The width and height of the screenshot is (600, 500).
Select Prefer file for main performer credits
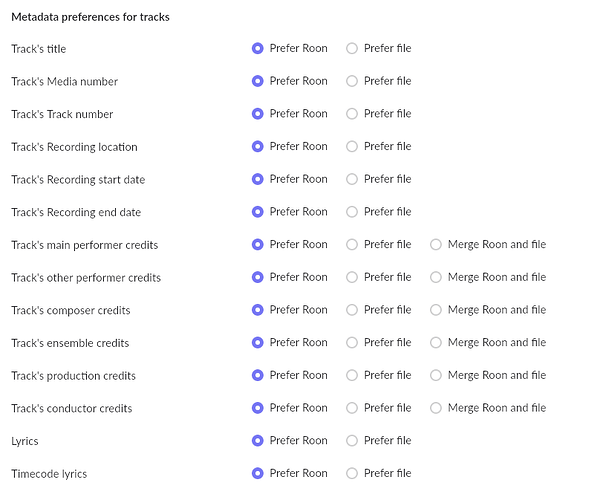click(x=352, y=244)
